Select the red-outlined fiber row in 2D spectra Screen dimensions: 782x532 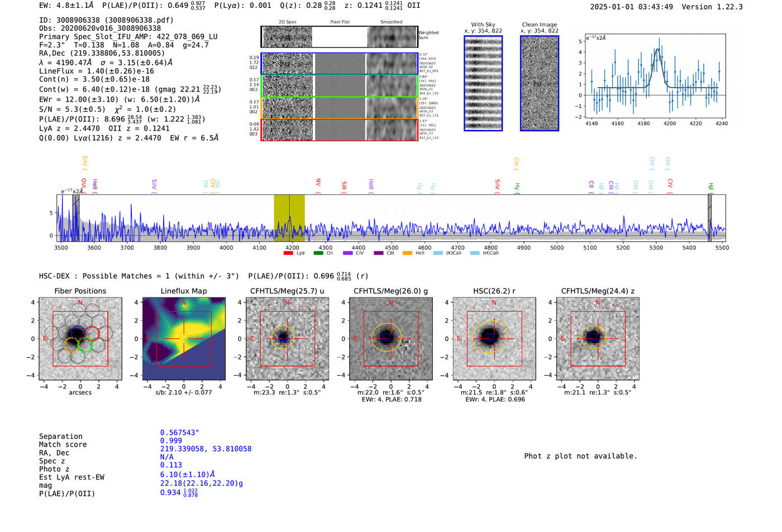pyautogui.click(x=340, y=130)
